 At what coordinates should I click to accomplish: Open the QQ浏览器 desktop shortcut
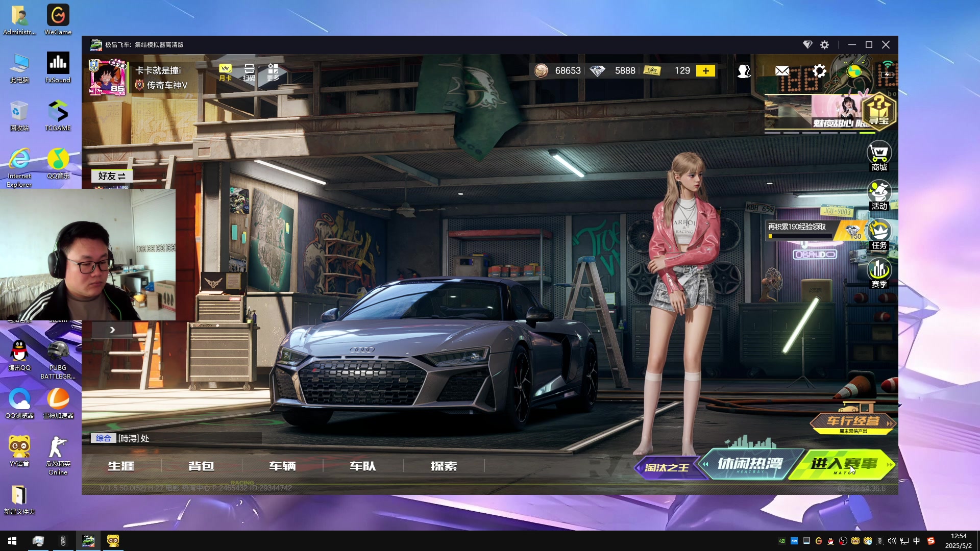click(x=19, y=403)
